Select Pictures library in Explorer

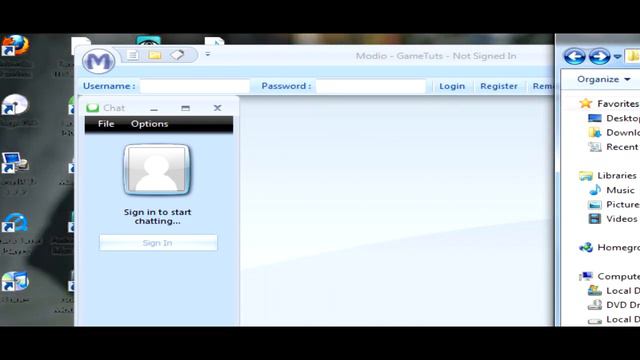pos(613,204)
